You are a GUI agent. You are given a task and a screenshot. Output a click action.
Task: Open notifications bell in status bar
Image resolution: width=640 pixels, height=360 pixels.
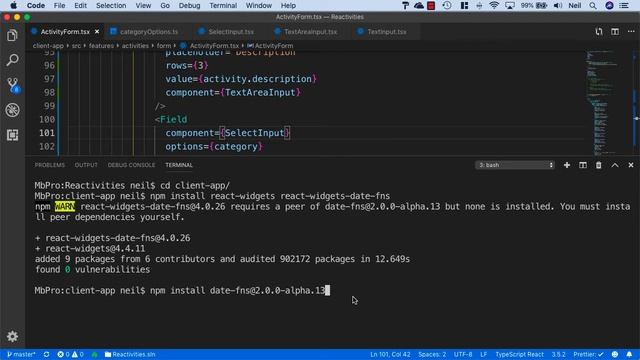(629, 354)
